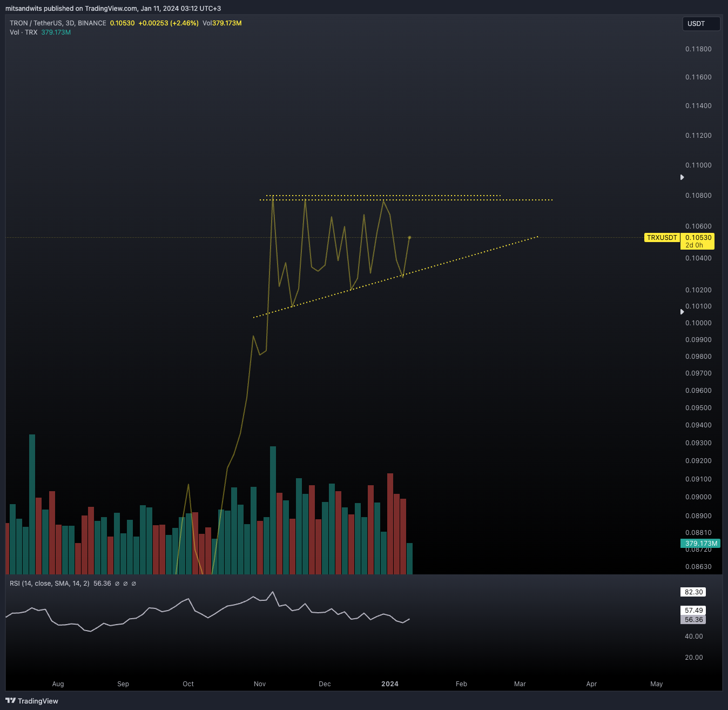Click the 0.11600 price axis label
The image size is (728, 710).
(x=698, y=77)
